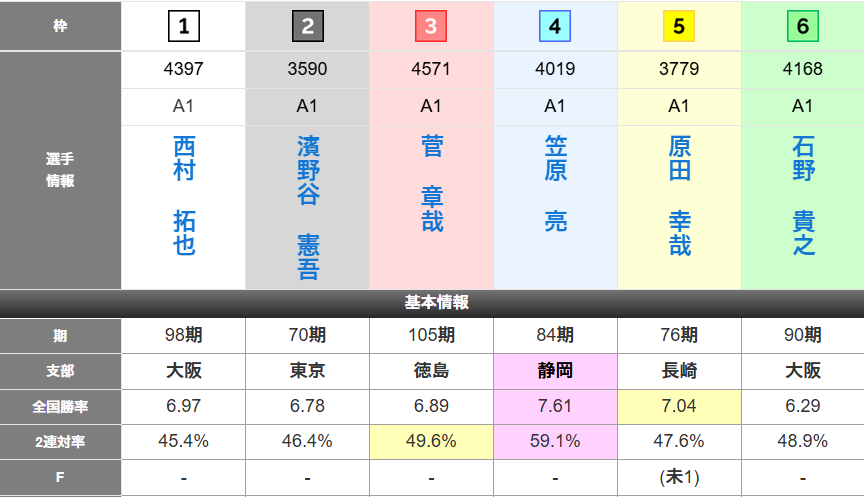Click the black lane 2 number badge
This screenshot has height=497, width=864.
point(307,26)
